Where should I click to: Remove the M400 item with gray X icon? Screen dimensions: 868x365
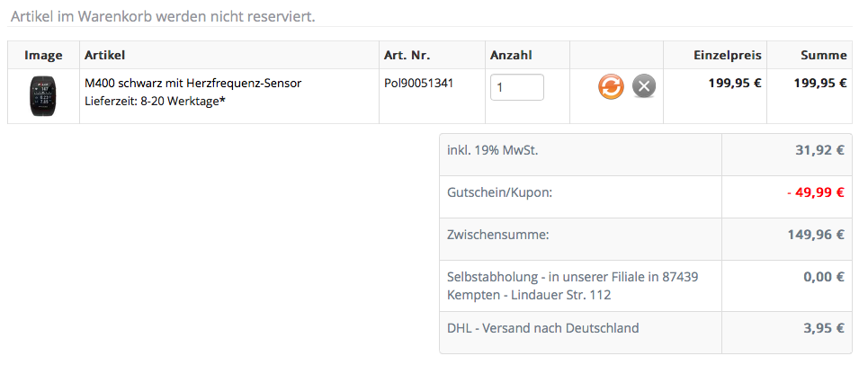pos(644,86)
